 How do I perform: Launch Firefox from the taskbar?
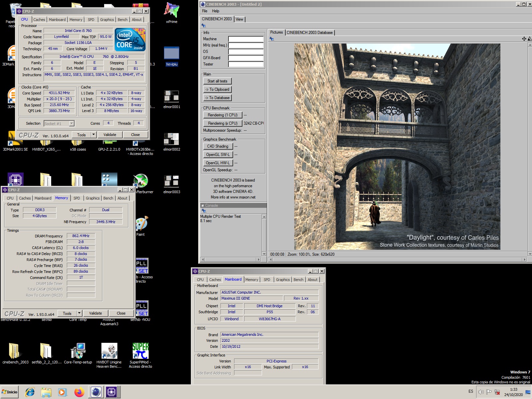point(79,392)
